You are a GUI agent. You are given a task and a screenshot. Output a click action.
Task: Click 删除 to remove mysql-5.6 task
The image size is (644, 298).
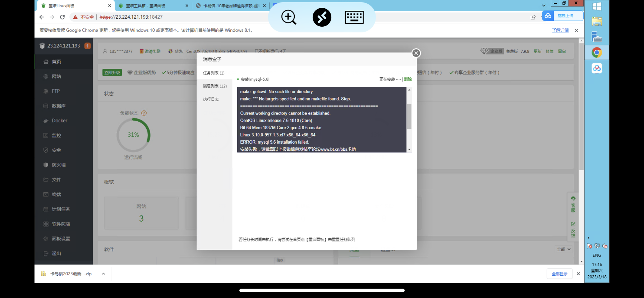[x=408, y=79]
